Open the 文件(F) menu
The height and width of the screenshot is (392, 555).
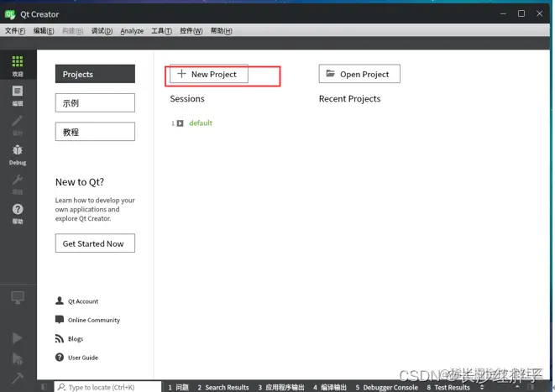tap(15, 31)
